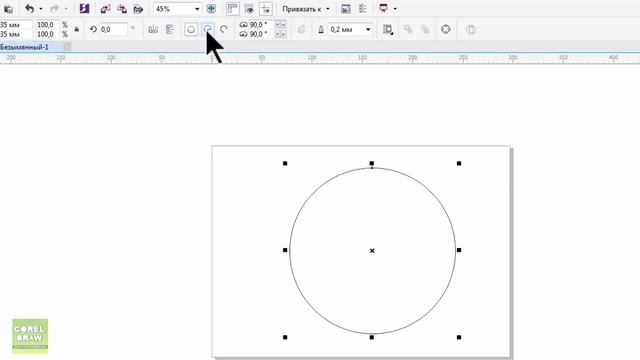Click the small icon beside the document tab
The width and height of the screenshot is (640, 360).
[67, 47]
